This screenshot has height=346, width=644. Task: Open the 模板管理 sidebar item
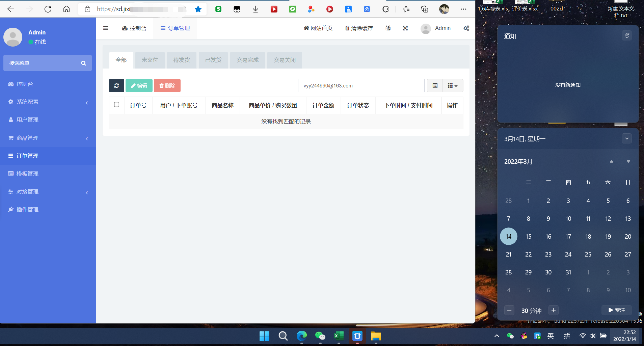pyautogui.click(x=27, y=174)
